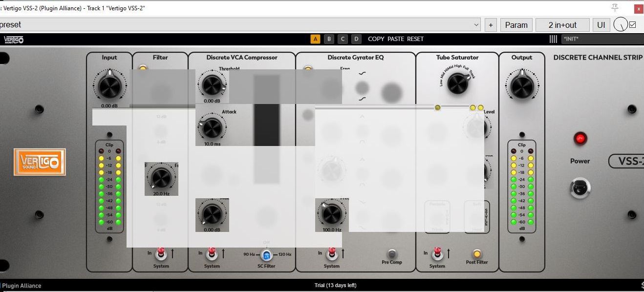Click the blue SC Filter switch

266,254
